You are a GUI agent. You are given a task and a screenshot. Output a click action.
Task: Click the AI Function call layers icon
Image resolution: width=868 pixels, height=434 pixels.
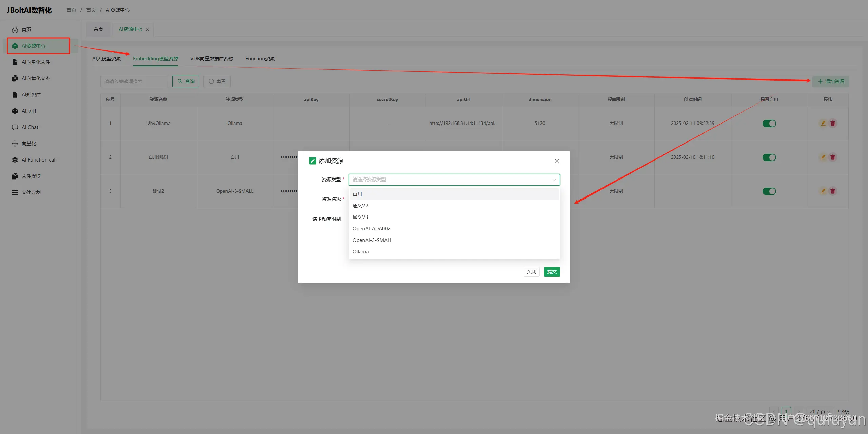point(15,160)
